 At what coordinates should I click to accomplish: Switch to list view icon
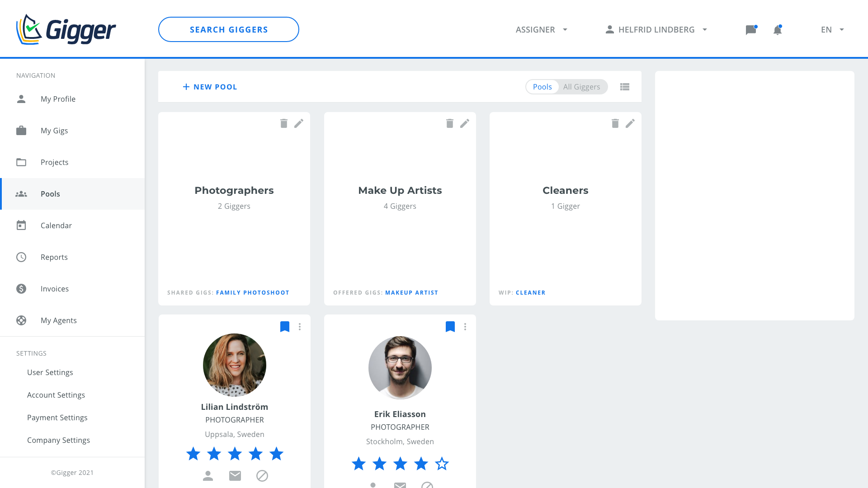tap(625, 87)
